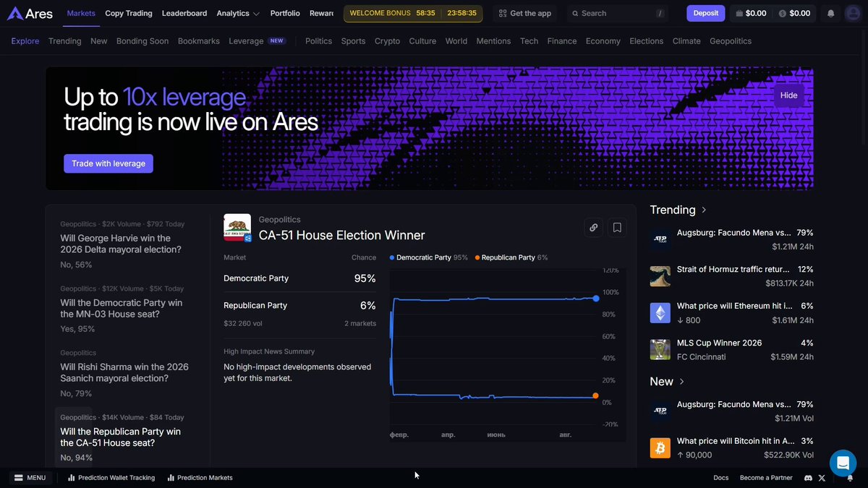Expand the Trending section arrow
Screen dimensions: 868x488
click(x=704, y=210)
